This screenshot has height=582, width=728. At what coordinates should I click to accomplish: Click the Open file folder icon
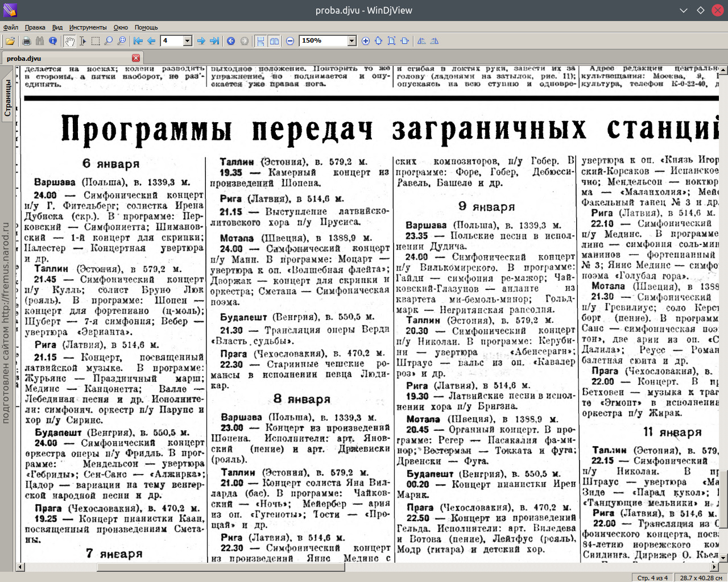point(10,41)
